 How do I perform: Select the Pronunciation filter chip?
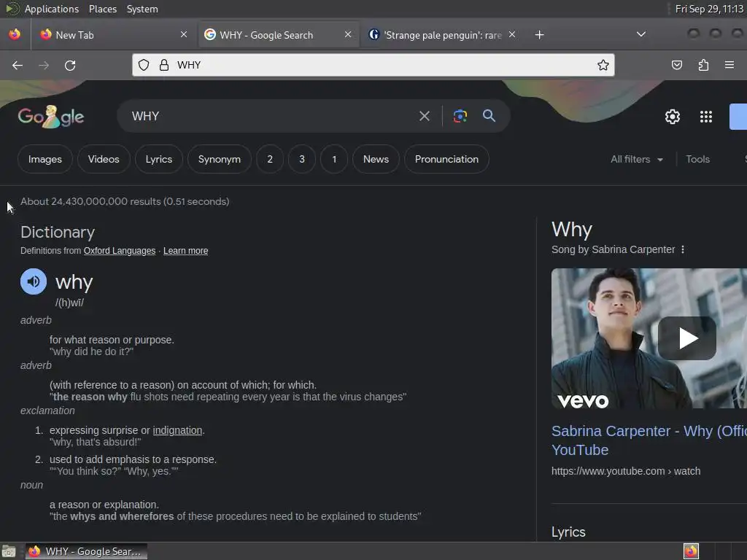(x=446, y=159)
